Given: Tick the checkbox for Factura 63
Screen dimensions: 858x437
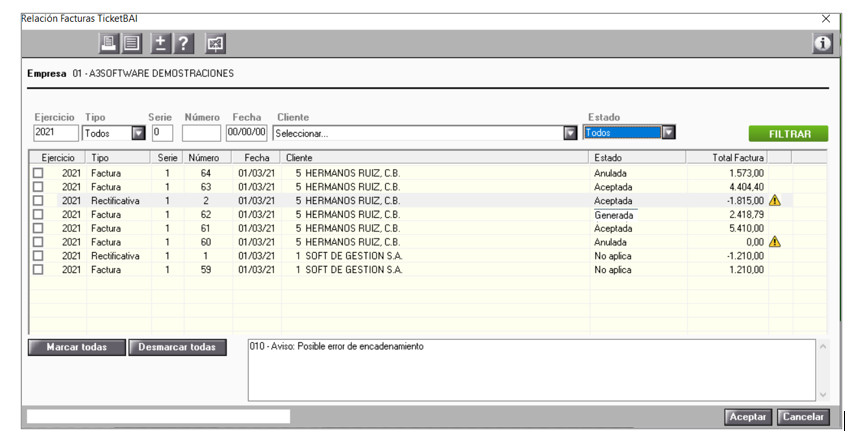Looking at the screenshot, I should [38, 187].
